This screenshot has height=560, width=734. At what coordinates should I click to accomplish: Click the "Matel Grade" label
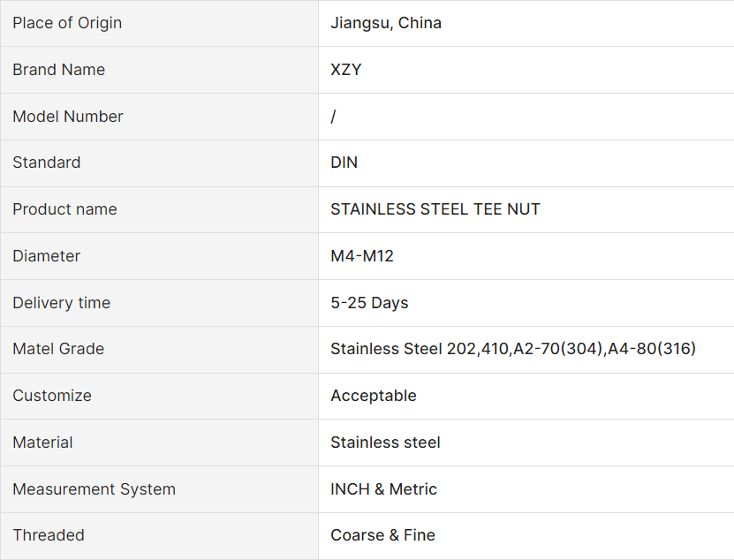58,349
